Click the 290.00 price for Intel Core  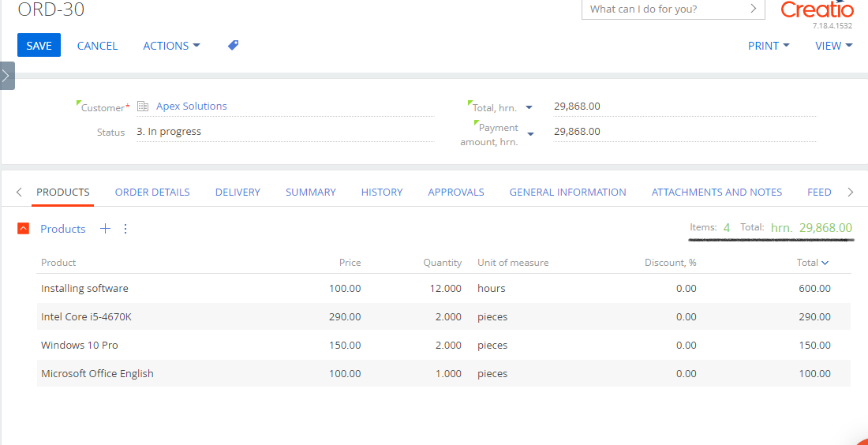[345, 316]
